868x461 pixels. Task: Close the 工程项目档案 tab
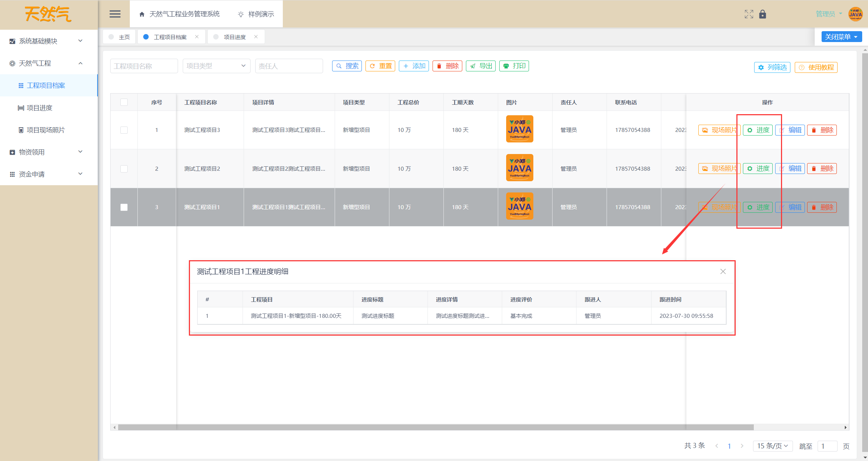pos(197,37)
